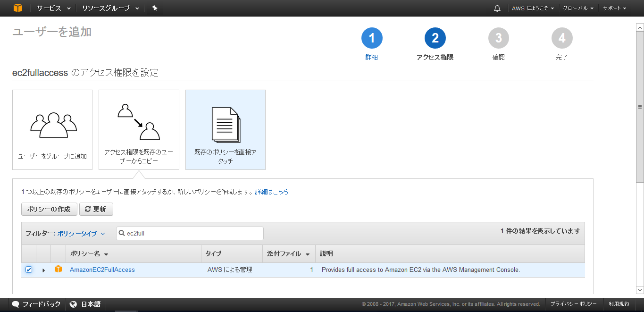Open the ポリシータイプ filter dropdown
This screenshot has width=644, height=312.
click(81, 234)
